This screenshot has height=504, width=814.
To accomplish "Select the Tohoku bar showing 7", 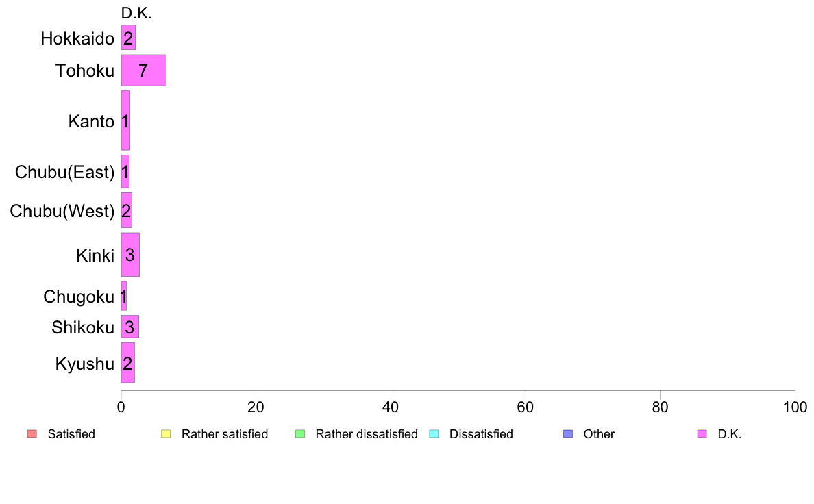I will pyautogui.click(x=144, y=70).
